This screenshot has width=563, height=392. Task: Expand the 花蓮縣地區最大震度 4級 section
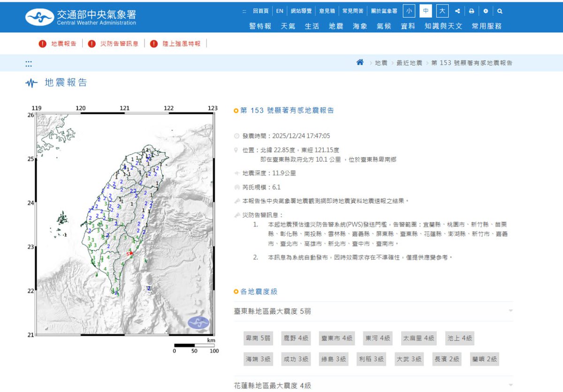pyautogui.click(x=373, y=385)
